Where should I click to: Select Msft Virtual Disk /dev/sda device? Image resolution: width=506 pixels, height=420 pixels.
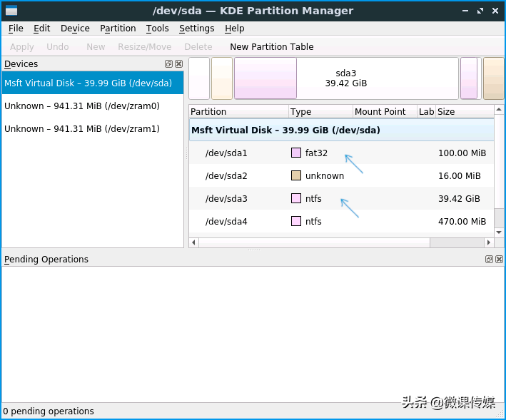(x=93, y=83)
